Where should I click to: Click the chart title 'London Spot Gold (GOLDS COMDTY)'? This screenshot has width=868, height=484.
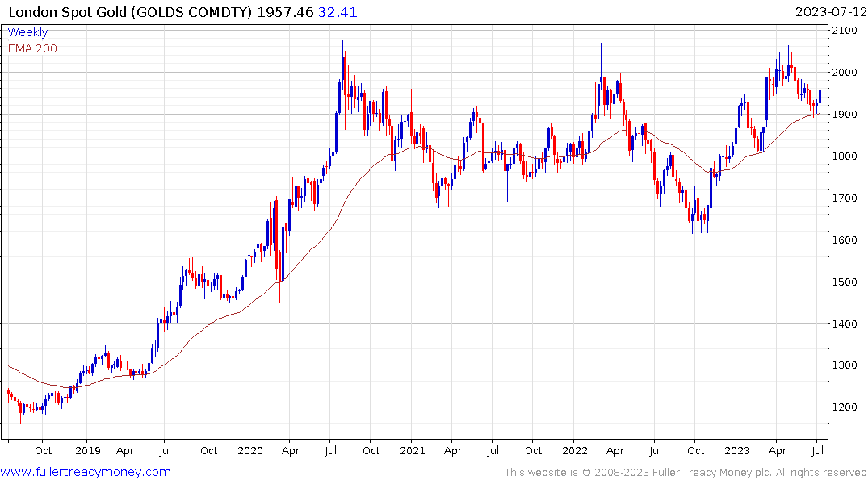130,12
